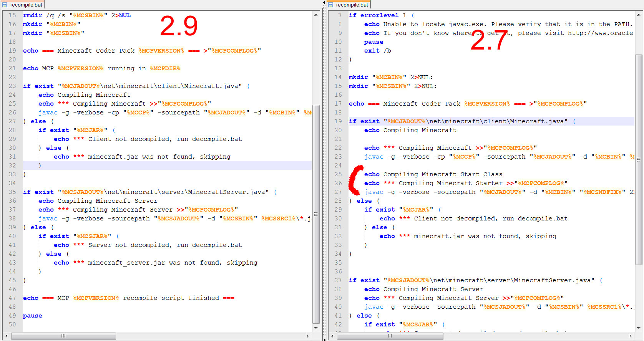Click 'echo MCP %MCPVERSION% running in %MCPDIR%' line

[x=101, y=68]
